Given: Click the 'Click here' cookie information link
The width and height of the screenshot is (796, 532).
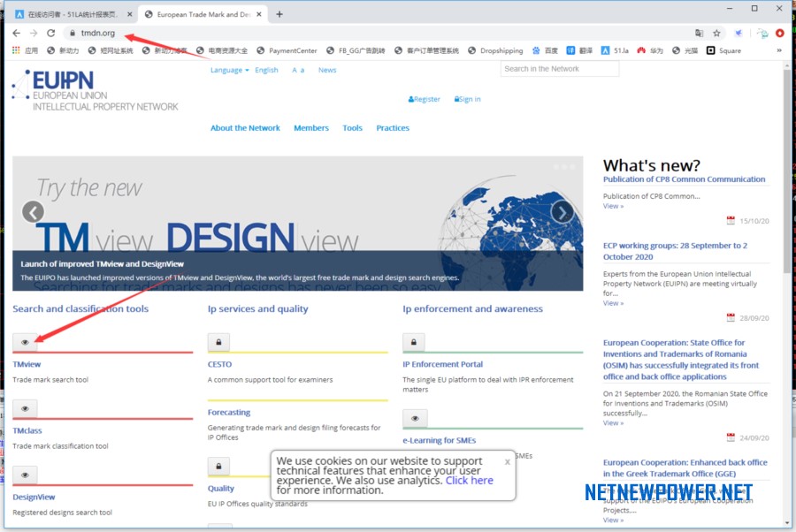Looking at the screenshot, I should click(470, 480).
